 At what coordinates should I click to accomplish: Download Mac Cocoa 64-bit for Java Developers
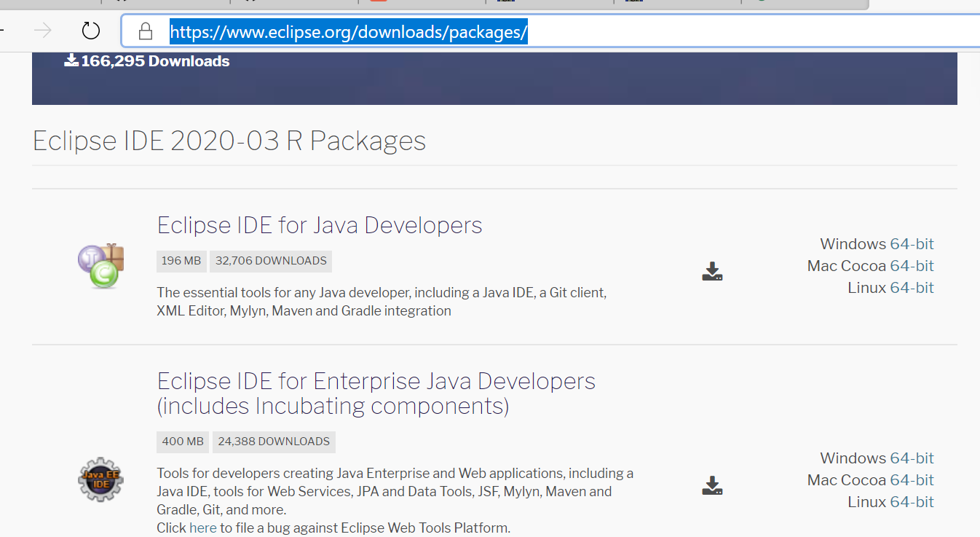coord(912,266)
